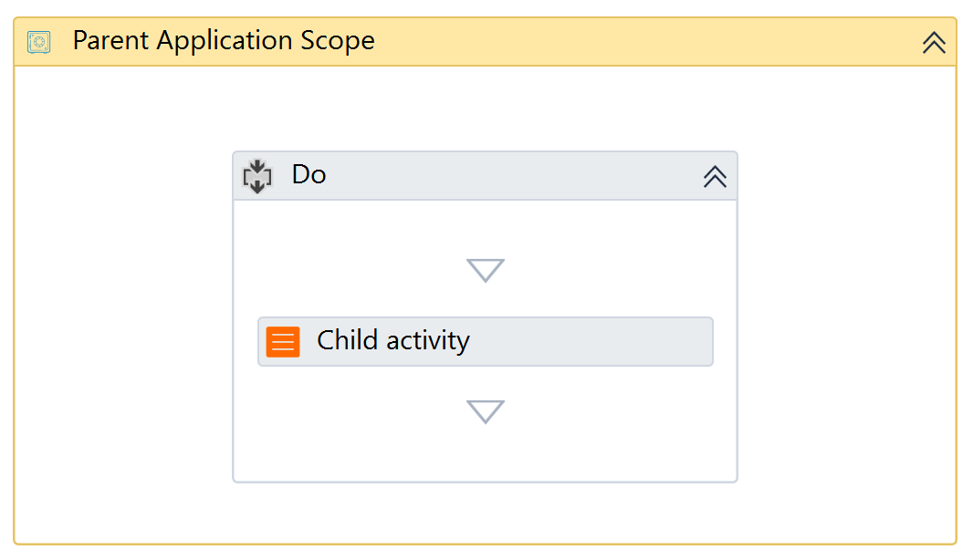Click the application icon in the yellow header
The image size is (973, 560).
(37, 41)
